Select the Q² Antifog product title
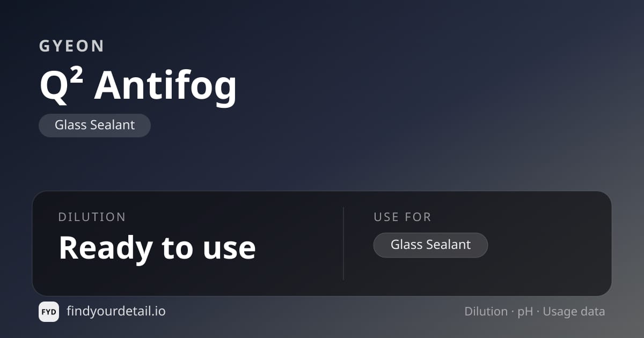 138,85
